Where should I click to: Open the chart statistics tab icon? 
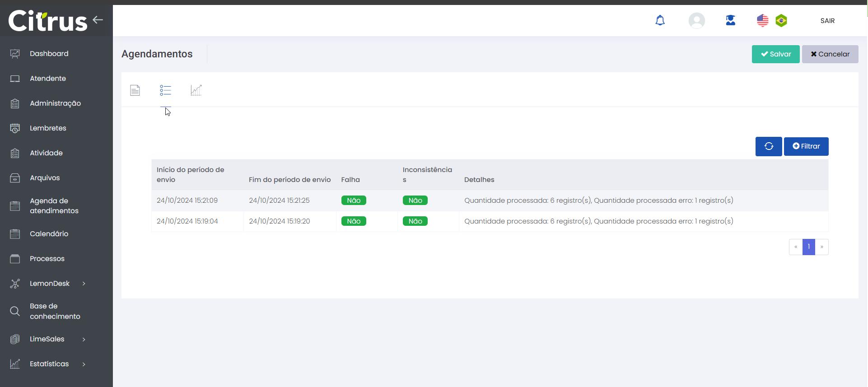pos(196,90)
